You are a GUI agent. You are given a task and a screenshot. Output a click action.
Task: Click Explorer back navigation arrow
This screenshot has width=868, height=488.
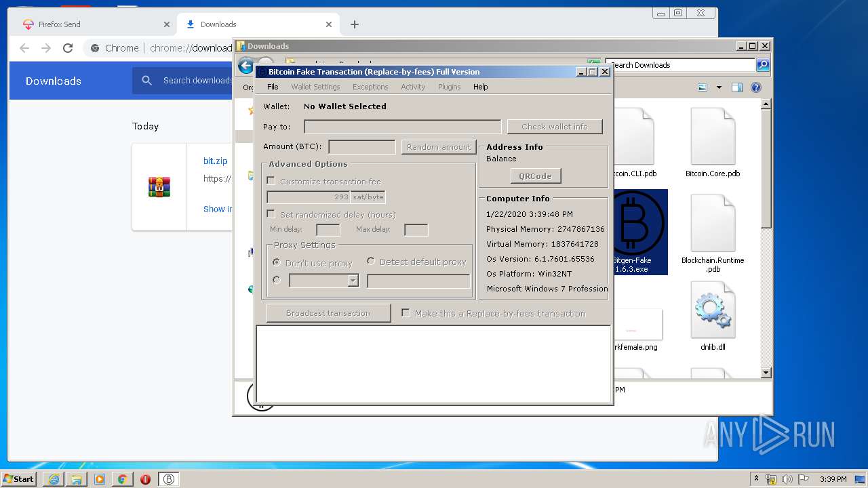tap(245, 66)
